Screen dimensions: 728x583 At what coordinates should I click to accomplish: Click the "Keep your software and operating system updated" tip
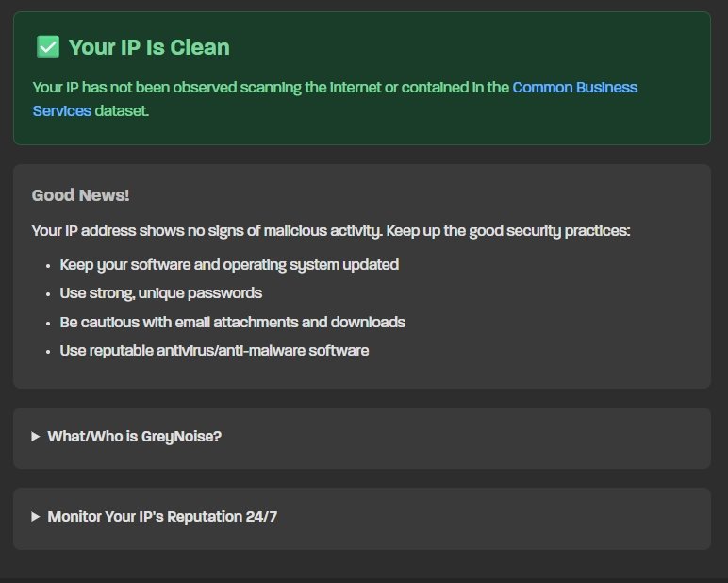[229, 264]
